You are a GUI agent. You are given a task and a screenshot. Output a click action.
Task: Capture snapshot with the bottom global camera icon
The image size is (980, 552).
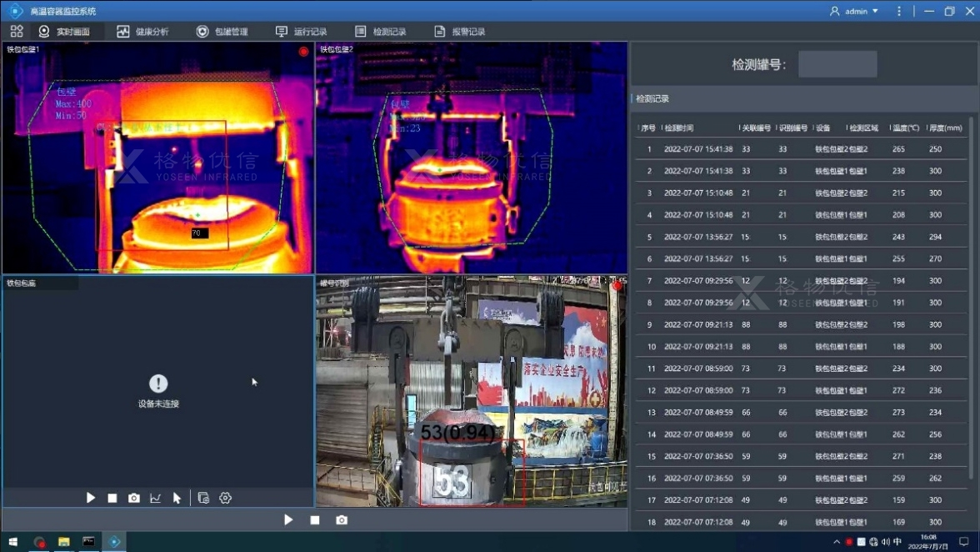coord(342,519)
